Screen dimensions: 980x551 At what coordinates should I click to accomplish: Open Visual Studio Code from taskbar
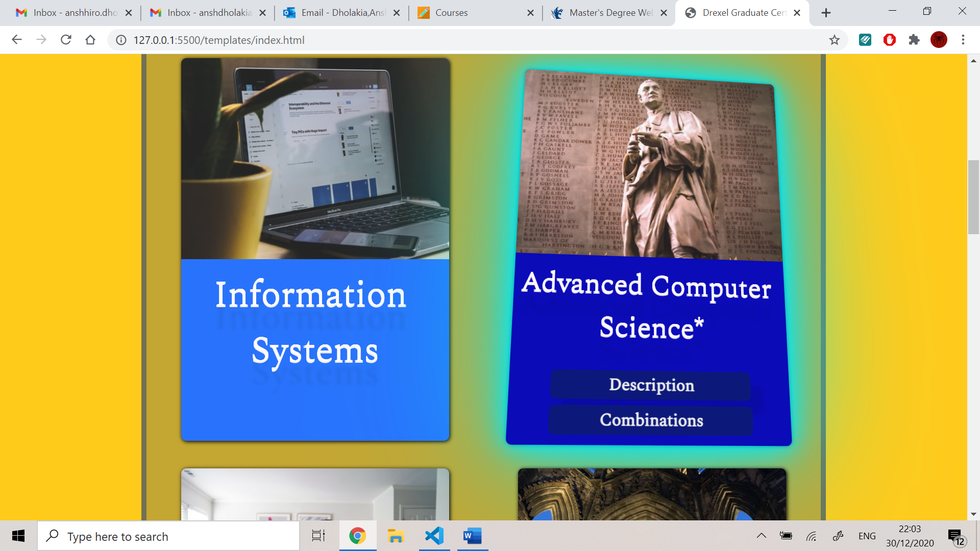click(x=434, y=536)
